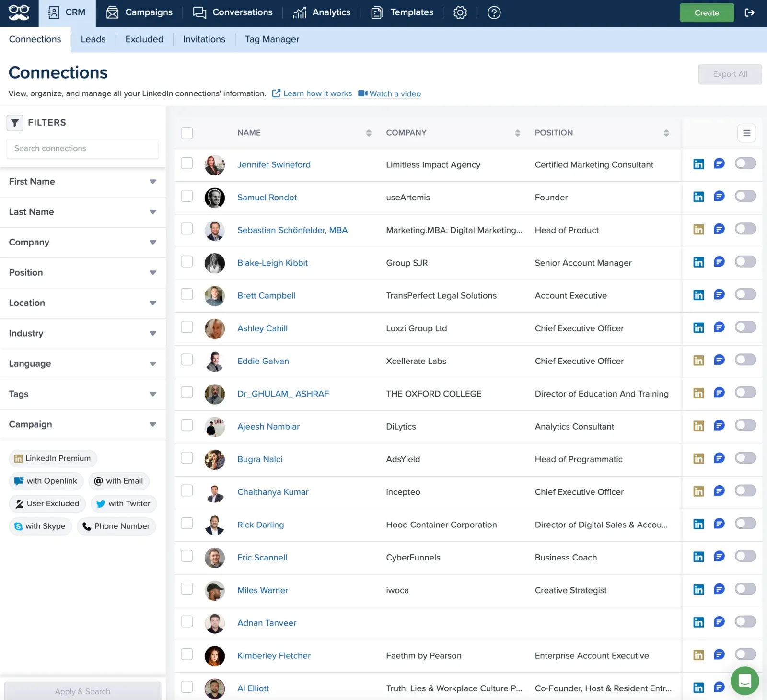Click the Search connections field
Screen dimensions: 767x700
(82, 149)
